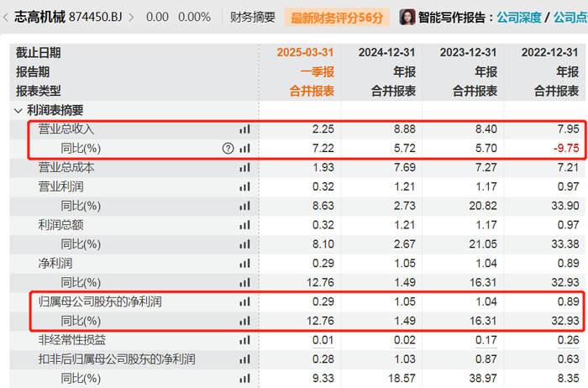
Task: Click the 营业利润 row label
Action: pyautogui.click(x=60, y=186)
